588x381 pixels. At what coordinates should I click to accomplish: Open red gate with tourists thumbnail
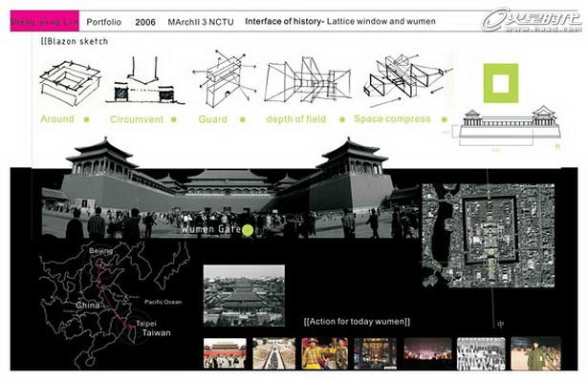[225, 353]
